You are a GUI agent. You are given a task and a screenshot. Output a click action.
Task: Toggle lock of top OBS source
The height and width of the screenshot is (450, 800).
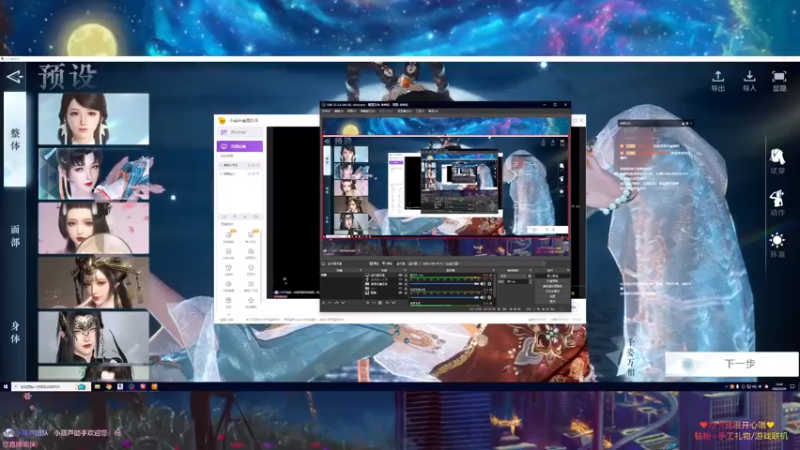pyautogui.click(x=406, y=276)
